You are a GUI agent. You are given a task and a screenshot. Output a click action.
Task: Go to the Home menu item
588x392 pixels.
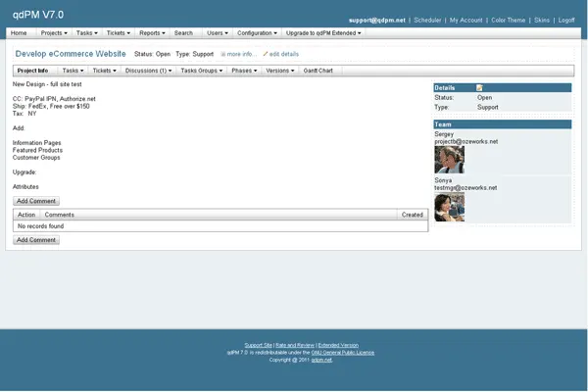point(19,32)
